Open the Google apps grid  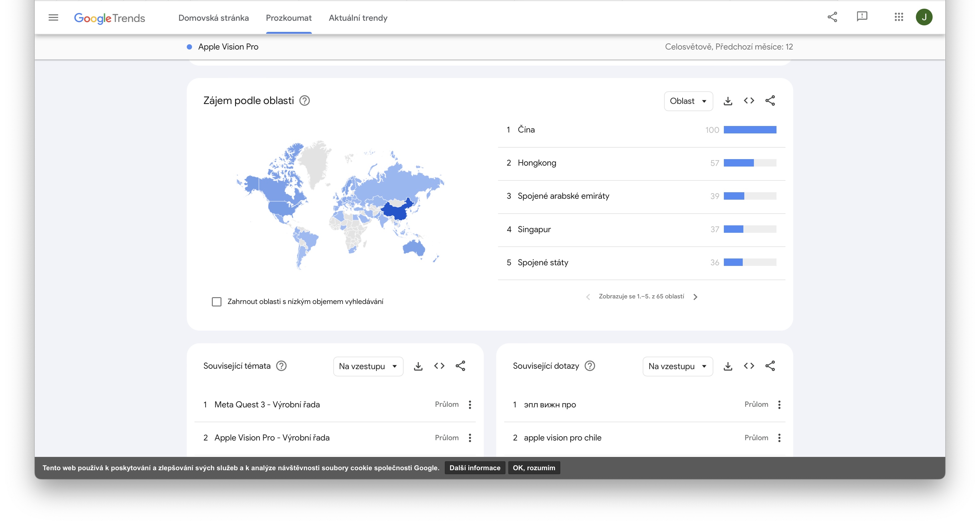pos(899,17)
